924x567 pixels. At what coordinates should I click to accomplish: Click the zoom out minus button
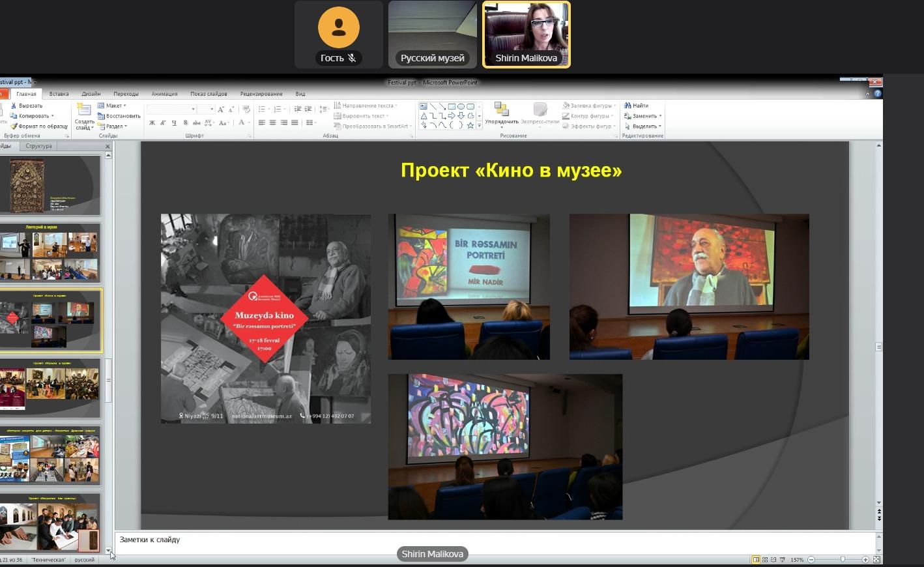811,560
